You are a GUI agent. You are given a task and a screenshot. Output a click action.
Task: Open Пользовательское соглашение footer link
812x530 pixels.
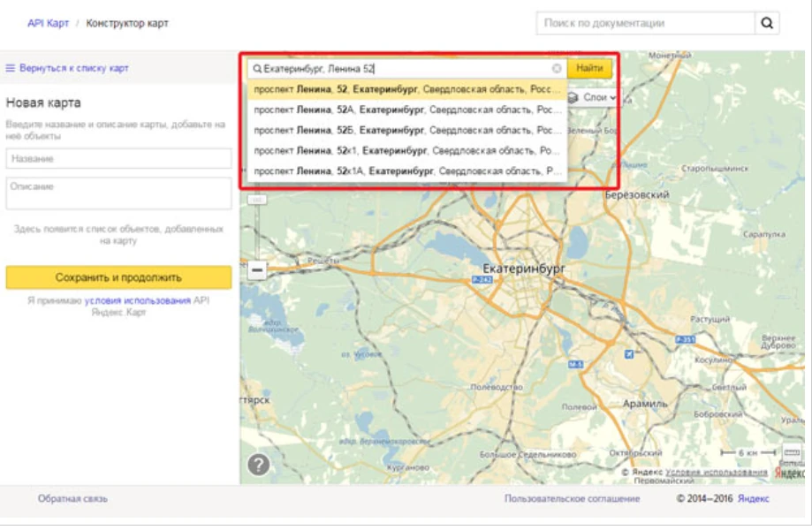point(573,498)
